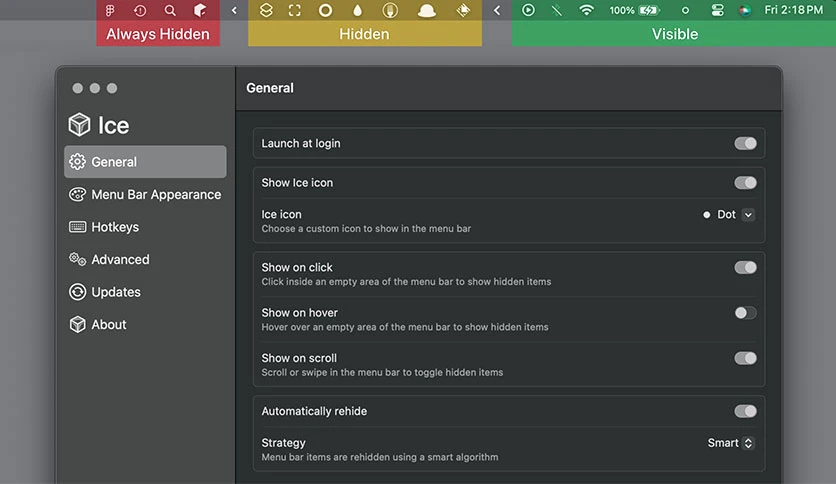Image resolution: width=836 pixels, height=484 pixels.
Task: Click the stacked layers menu bar icon
Action: coord(266,10)
